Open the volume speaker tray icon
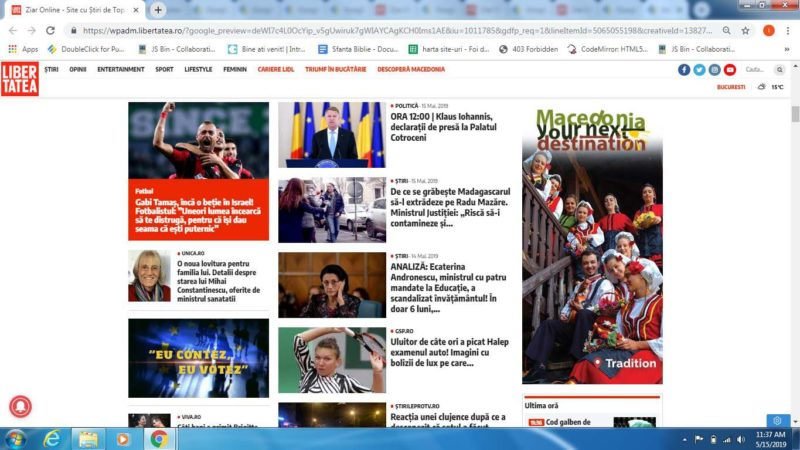Screen dimensions: 800x450 coord(741,439)
